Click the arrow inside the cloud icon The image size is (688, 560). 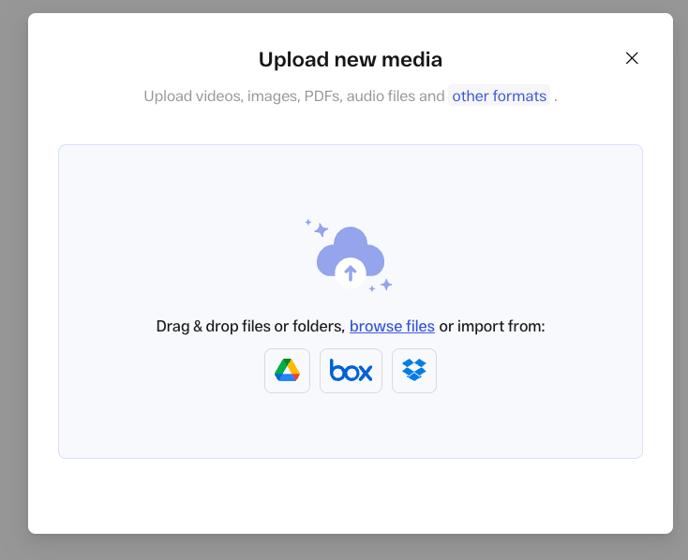click(350, 272)
